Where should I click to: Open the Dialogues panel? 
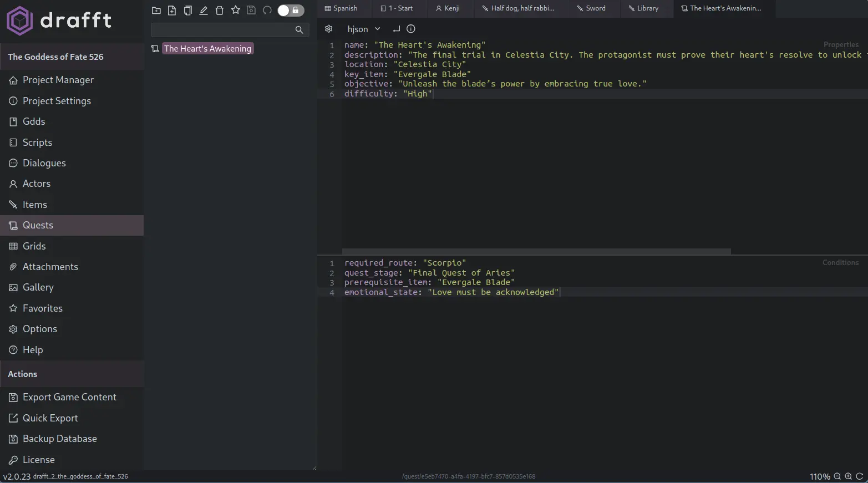pyautogui.click(x=44, y=163)
